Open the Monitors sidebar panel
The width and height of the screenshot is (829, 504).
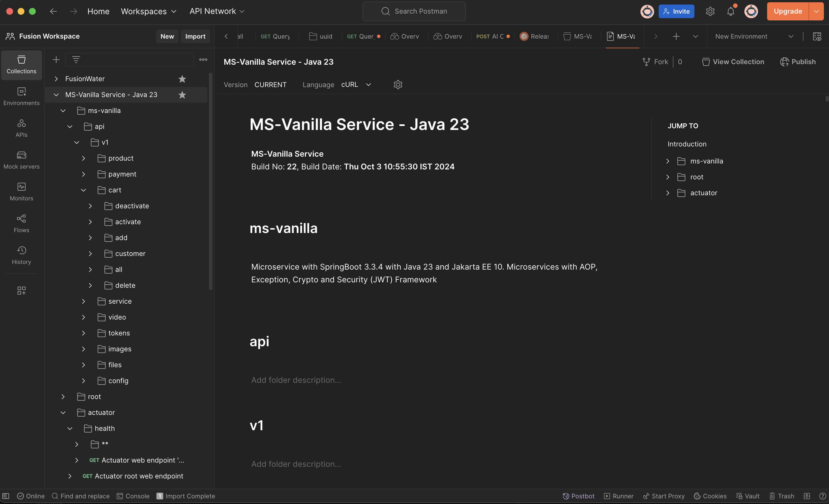point(21,192)
